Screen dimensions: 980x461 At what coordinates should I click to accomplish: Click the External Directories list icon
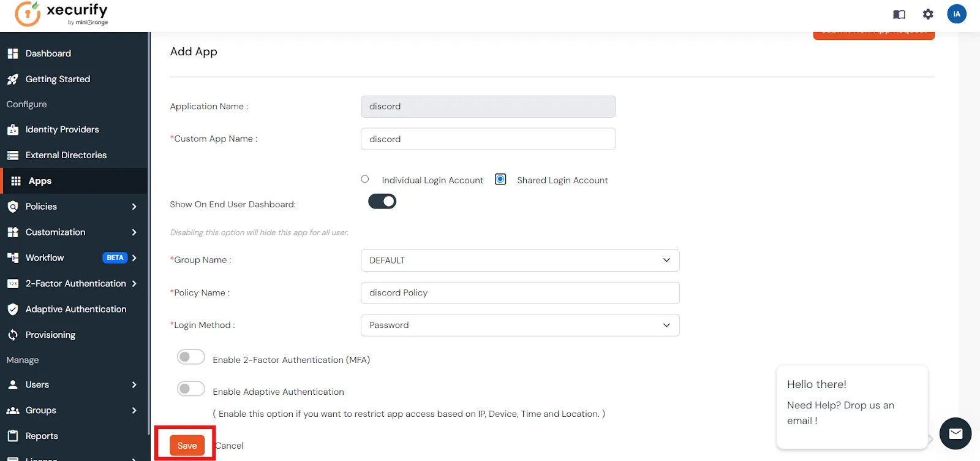point(13,155)
